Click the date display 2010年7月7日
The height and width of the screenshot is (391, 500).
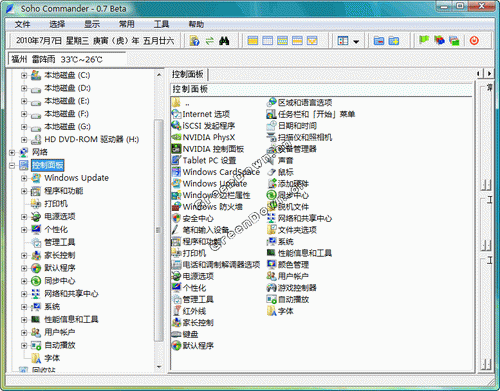click(x=39, y=41)
